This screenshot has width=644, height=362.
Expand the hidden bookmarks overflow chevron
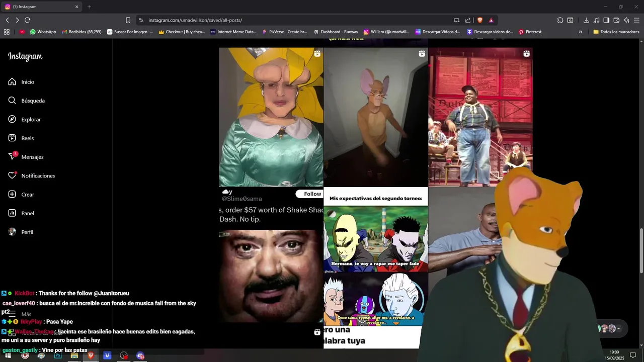click(x=581, y=32)
